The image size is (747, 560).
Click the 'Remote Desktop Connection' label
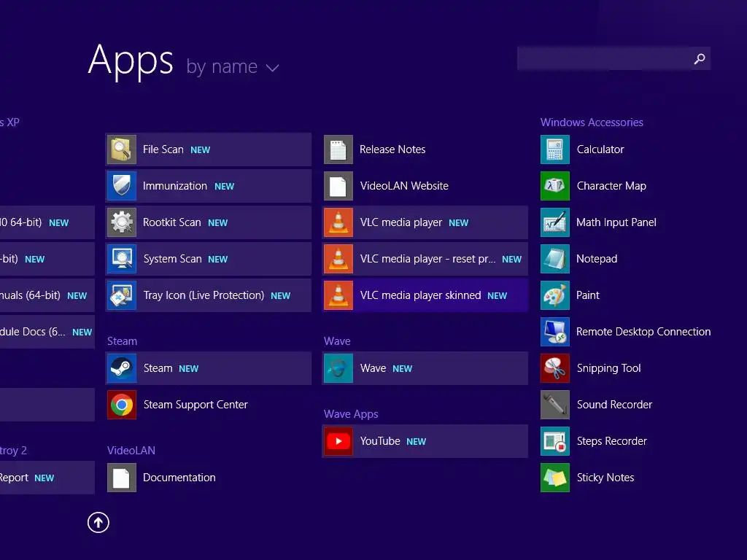(x=643, y=332)
